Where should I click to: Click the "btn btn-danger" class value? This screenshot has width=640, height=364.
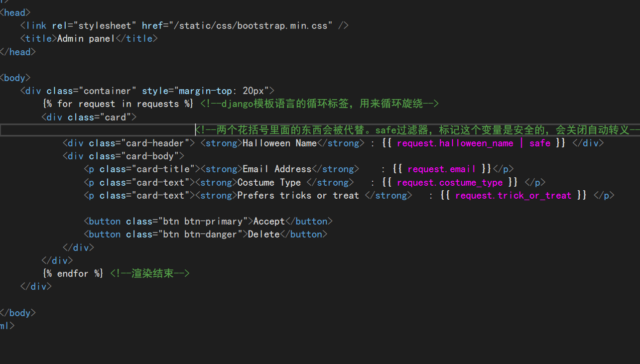[200, 234]
